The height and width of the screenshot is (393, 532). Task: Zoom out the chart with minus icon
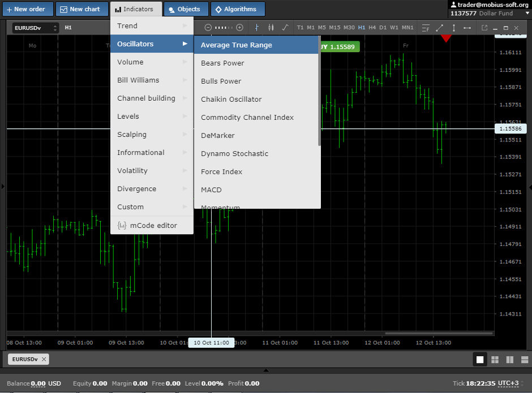click(208, 28)
